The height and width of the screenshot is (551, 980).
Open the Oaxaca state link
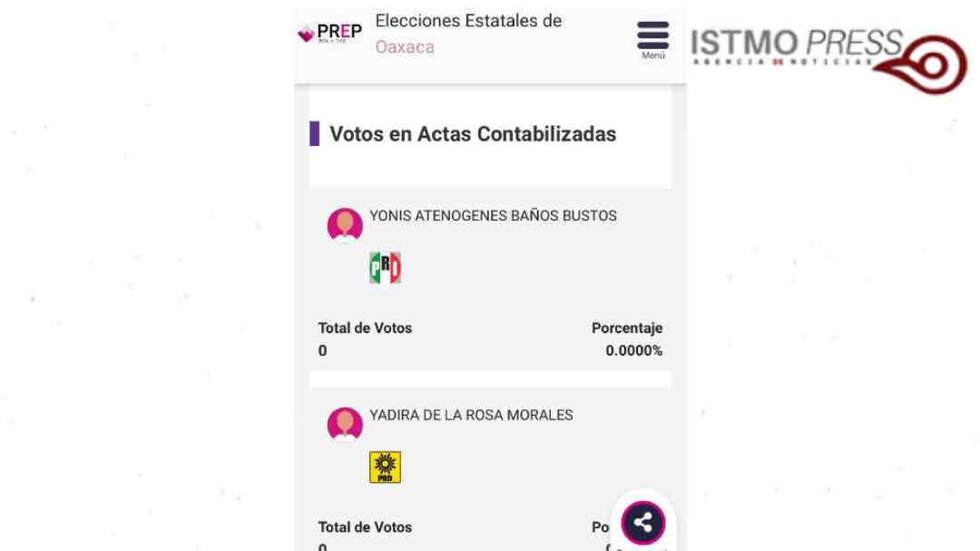pos(405,47)
